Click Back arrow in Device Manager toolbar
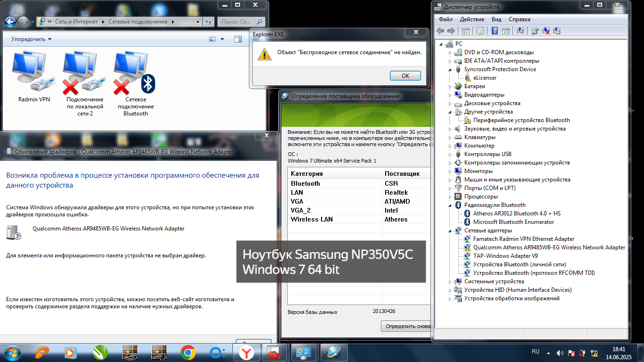The height and width of the screenshot is (362, 644). coord(440,31)
